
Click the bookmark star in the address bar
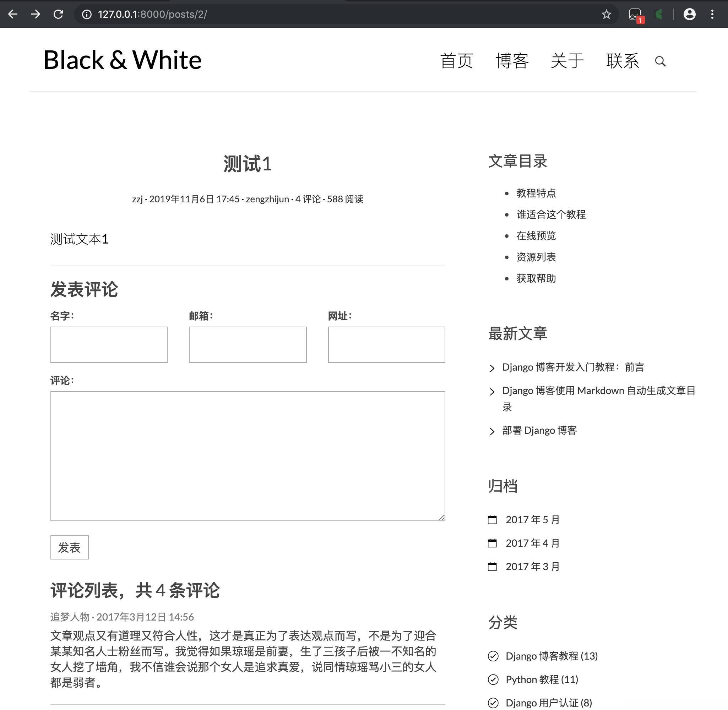tap(607, 14)
